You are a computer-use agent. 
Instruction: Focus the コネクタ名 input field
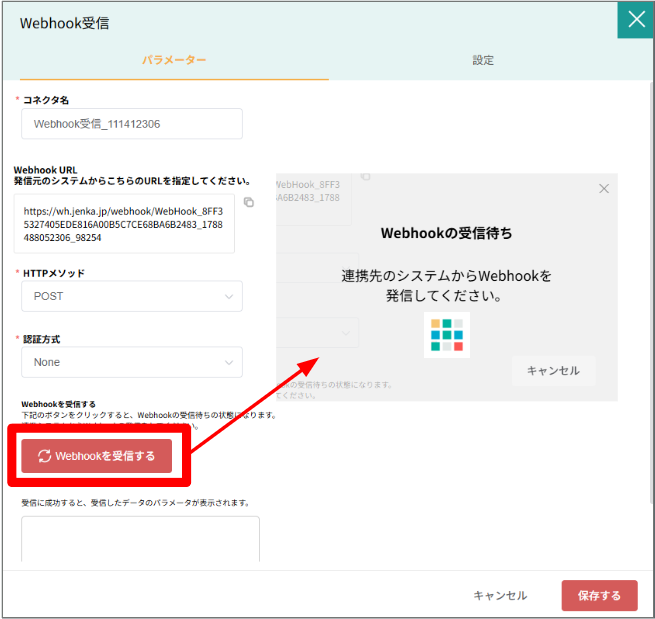132,124
